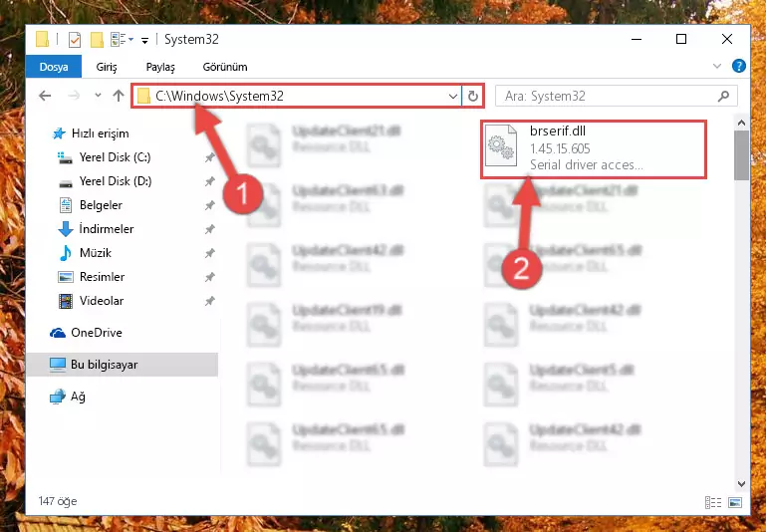This screenshot has width=766, height=532.
Task: Open Resimler folder in sidebar
Action: [x=103, y=277]
